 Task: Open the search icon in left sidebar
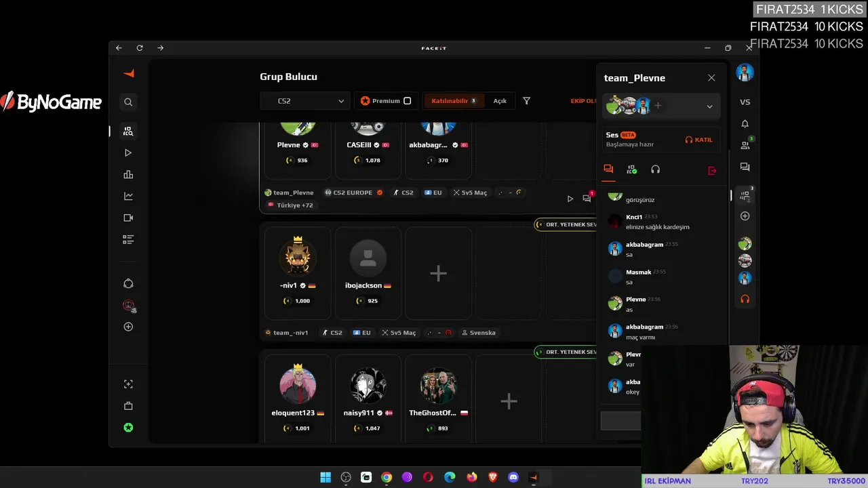click(x=128, y=102)
